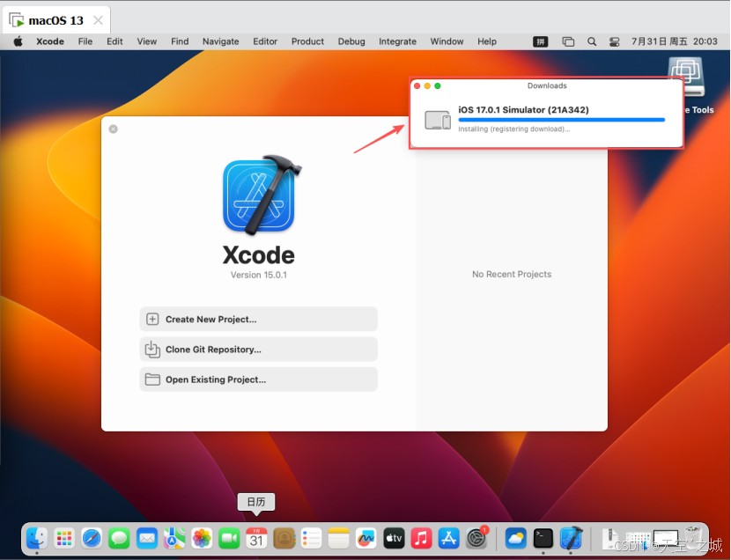Open Freeform from the Dock
This screenshot has width=731, height=560.
pyautogui.click(x=366, y=539)
